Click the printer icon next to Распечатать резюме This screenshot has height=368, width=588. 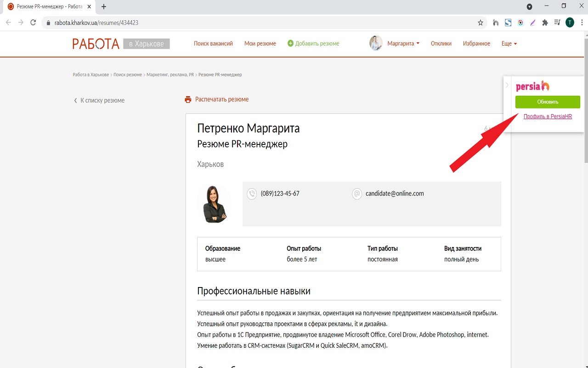(188, 99)
